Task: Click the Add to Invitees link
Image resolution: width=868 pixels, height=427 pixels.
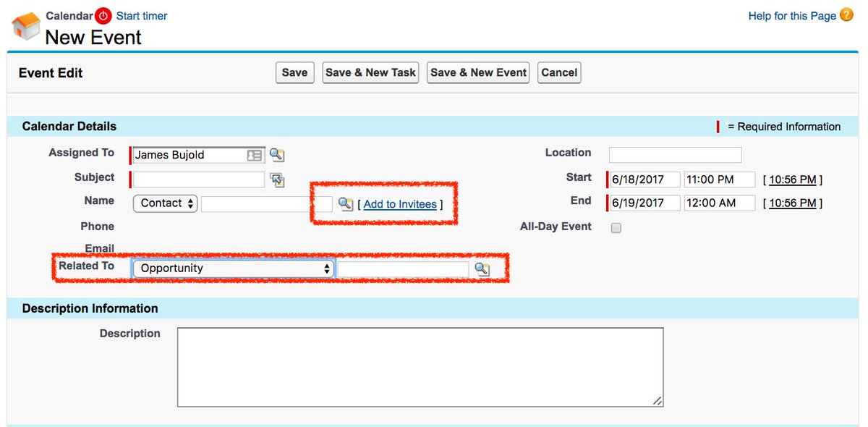Action: click(x=400, y=204)
